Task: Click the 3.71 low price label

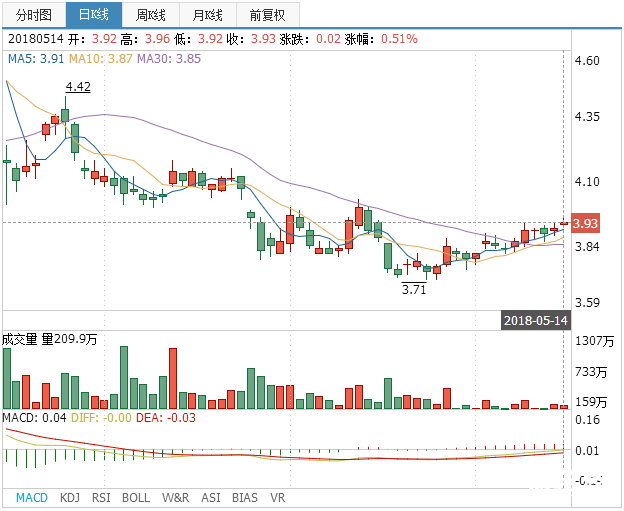Action: [x=414, y=289]
